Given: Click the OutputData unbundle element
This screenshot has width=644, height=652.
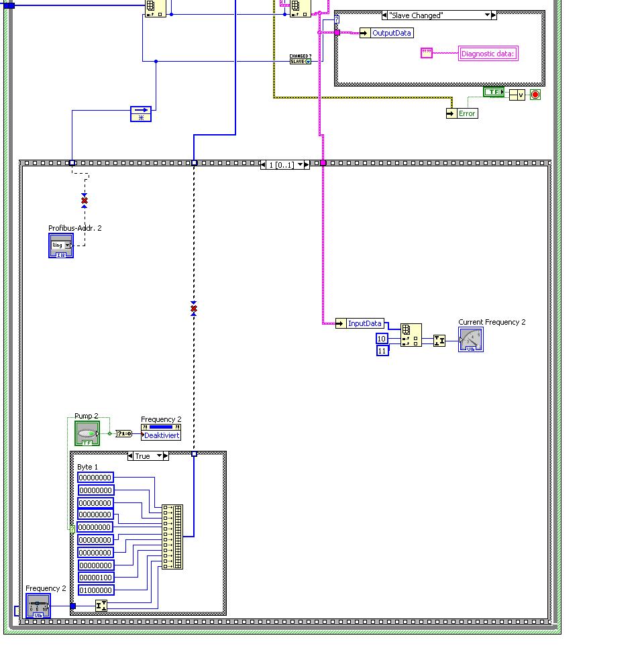Looking at the screenshot, I should (386, 33).
